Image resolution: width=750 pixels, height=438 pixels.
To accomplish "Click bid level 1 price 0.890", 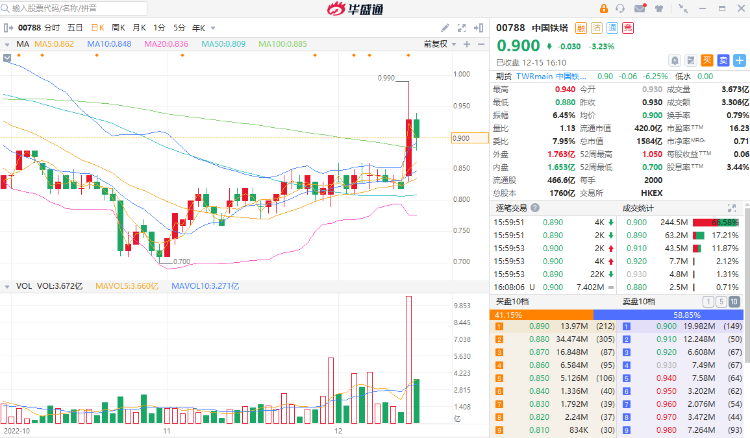I will [x=539, y=326].
